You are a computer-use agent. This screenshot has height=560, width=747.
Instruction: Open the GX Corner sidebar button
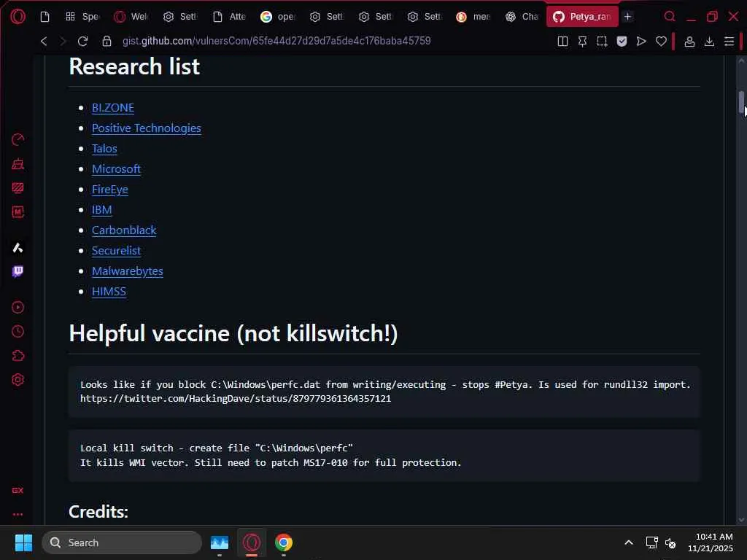pos(18,490)
